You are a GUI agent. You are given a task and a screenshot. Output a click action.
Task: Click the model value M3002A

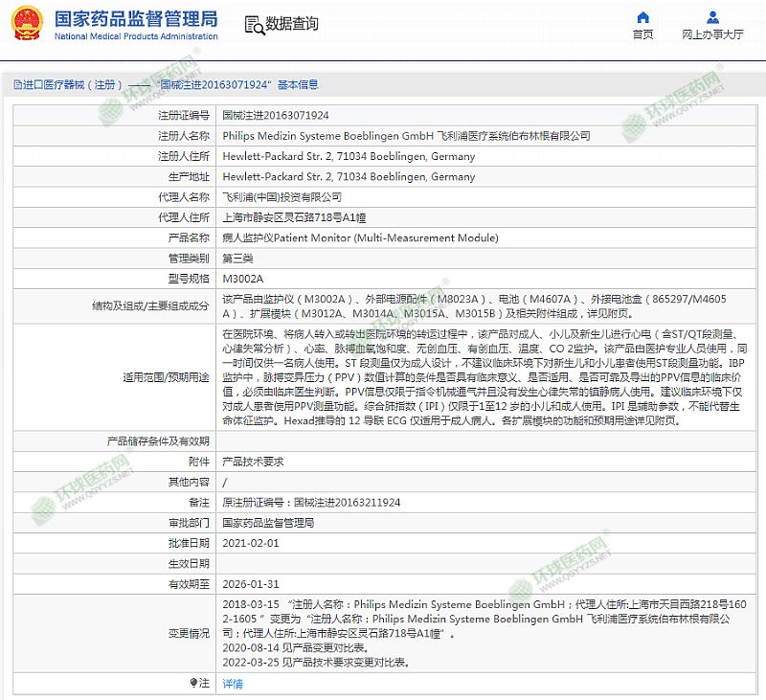tap(242, 278)
